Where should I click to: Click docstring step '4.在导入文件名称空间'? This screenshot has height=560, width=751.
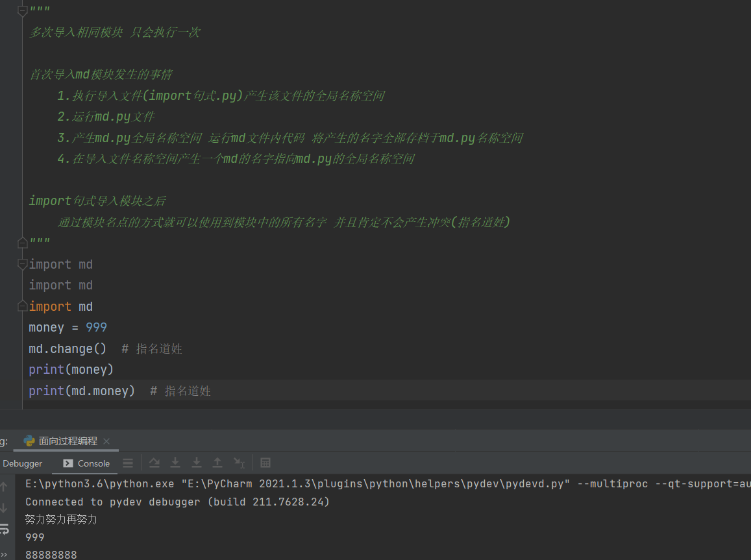click(236, 158)
